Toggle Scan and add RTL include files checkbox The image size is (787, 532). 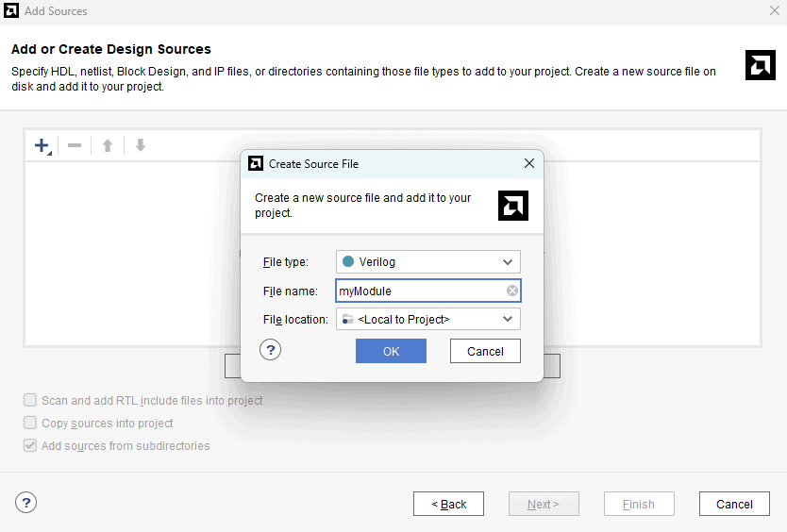[x=31, y=400]
